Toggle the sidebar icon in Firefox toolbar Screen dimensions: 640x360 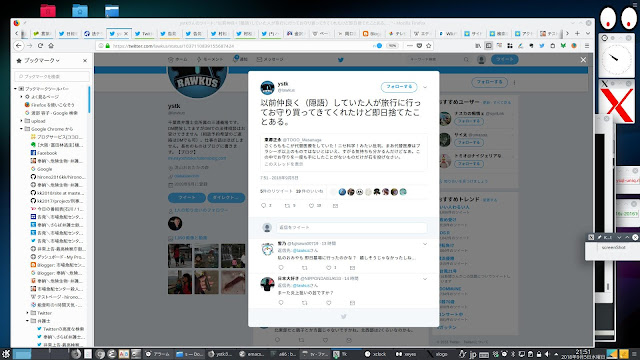tap(489, 46)
